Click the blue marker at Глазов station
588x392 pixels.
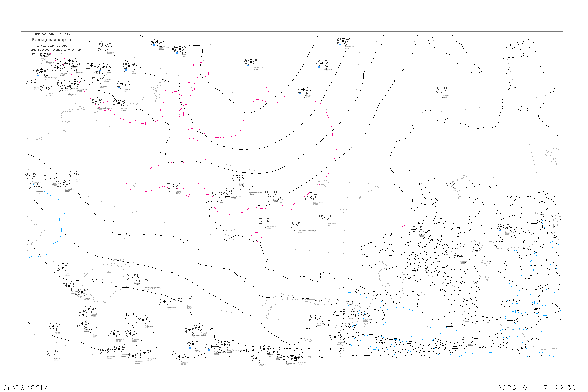pyautogui.click(x=119, y=87)
